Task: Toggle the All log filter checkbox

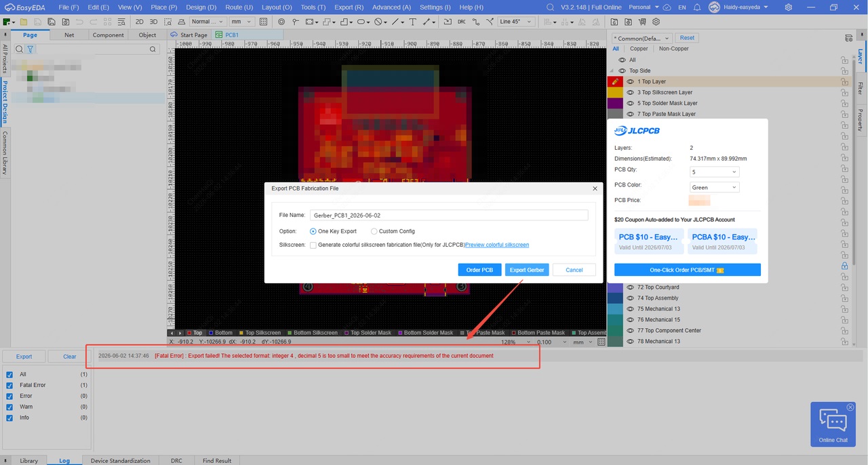Action: (9, 374)
